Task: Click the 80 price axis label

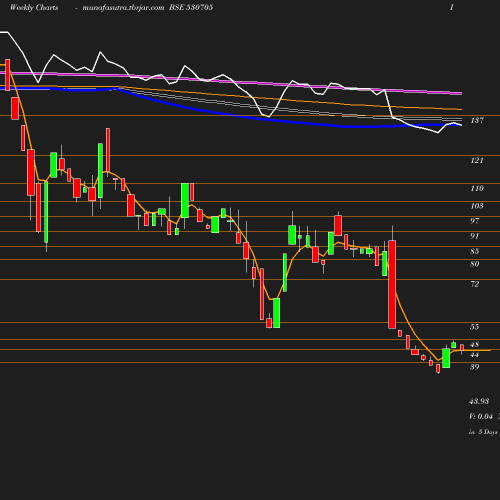Action: [475, 264]
